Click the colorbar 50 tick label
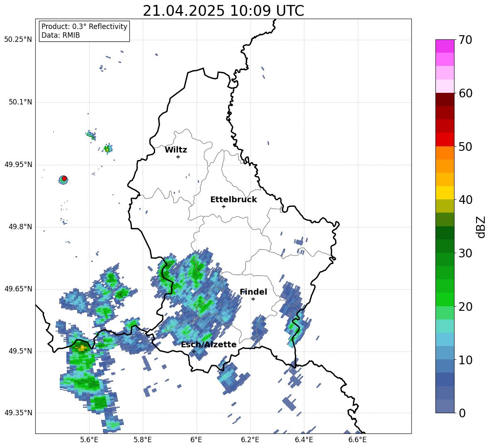 pos(466,146)
